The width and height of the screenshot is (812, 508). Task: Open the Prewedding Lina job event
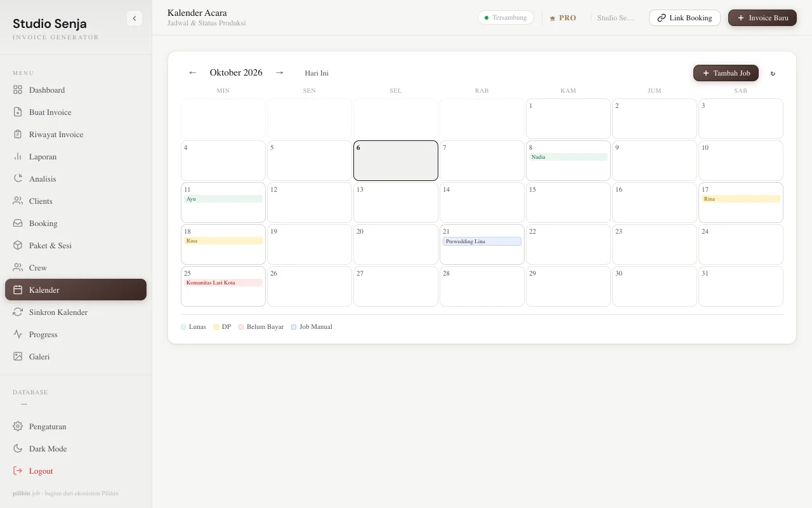coord(482,241)
